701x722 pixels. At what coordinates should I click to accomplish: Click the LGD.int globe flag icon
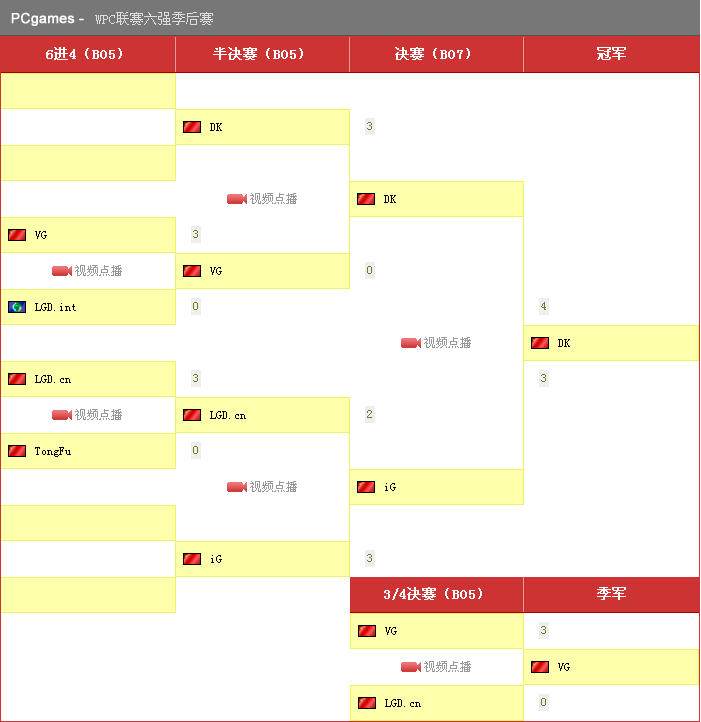(17, 307)
